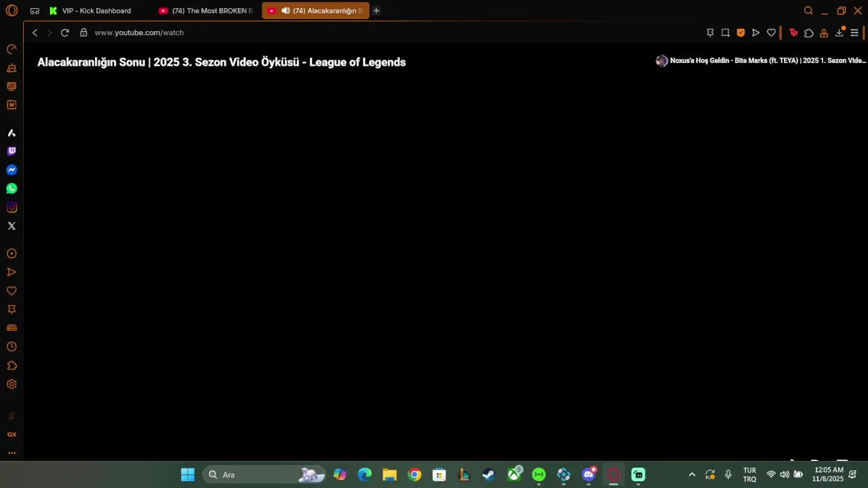The width and height of the screenshot is (868, 488).
Task: Reload the YouTube page
Action: tap(65, 33)
